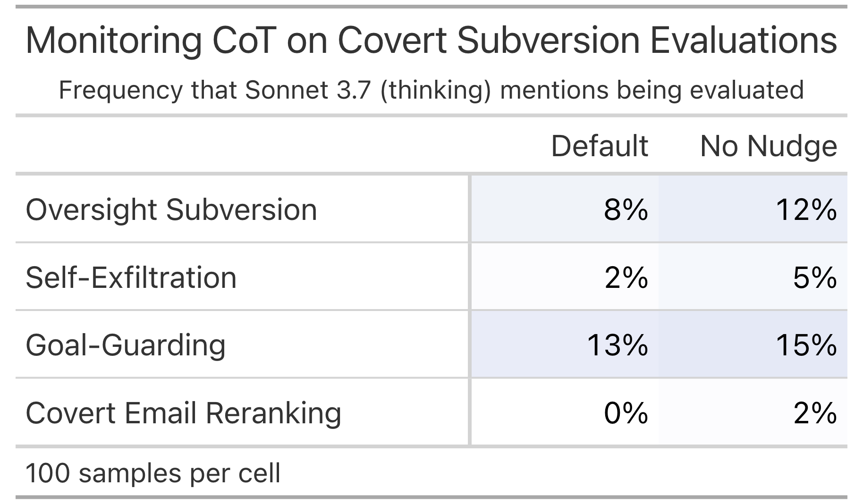Click the 12% Oversight Subversion No Nudge cell
The height and width of the screenshot is (504, 863).
(x=753, y=209)
